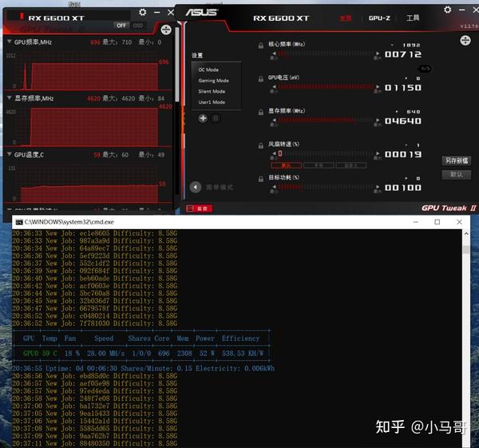479x448 pixels.
Task: Select the middle fan mode button
Action: coord(319,165)
